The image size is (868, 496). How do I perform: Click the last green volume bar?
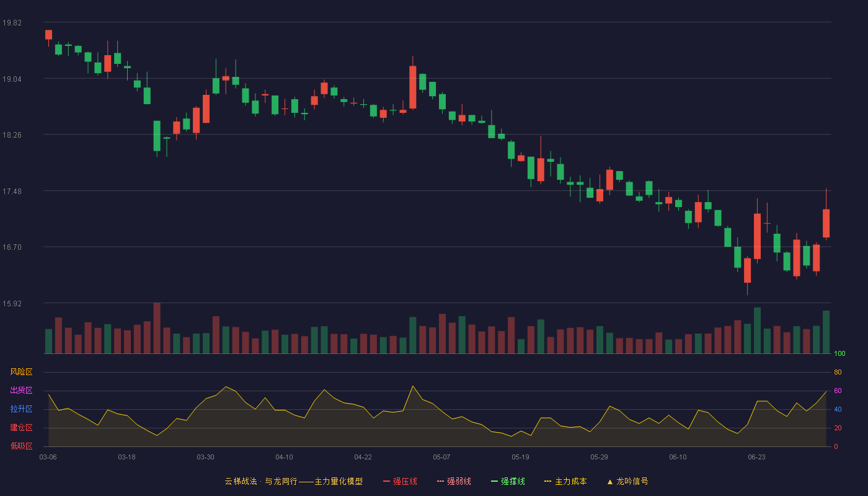(x=826, y=332)
